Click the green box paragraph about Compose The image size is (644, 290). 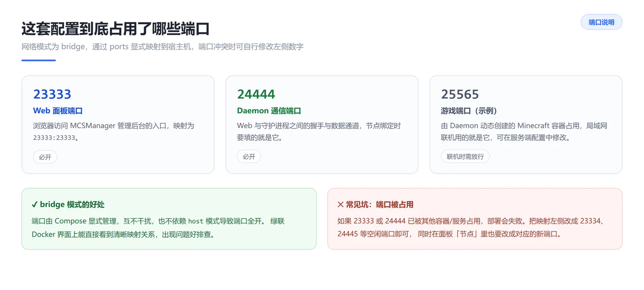point(158,228)
